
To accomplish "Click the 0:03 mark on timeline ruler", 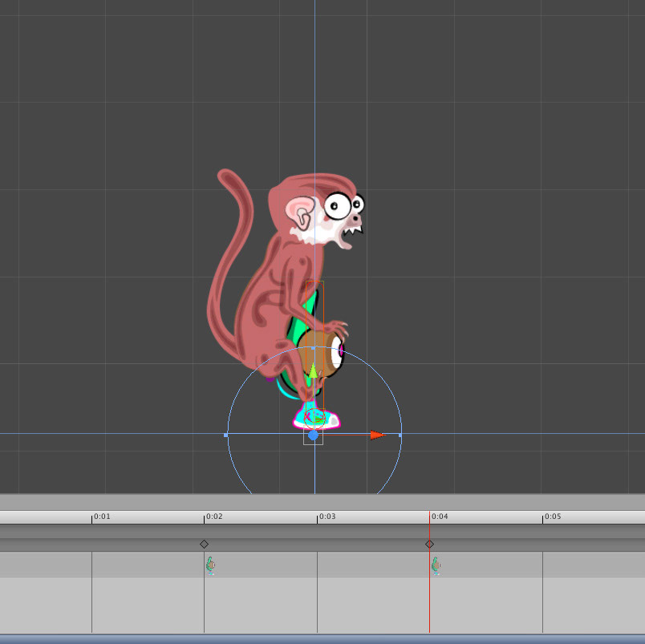I will point(327,516).
